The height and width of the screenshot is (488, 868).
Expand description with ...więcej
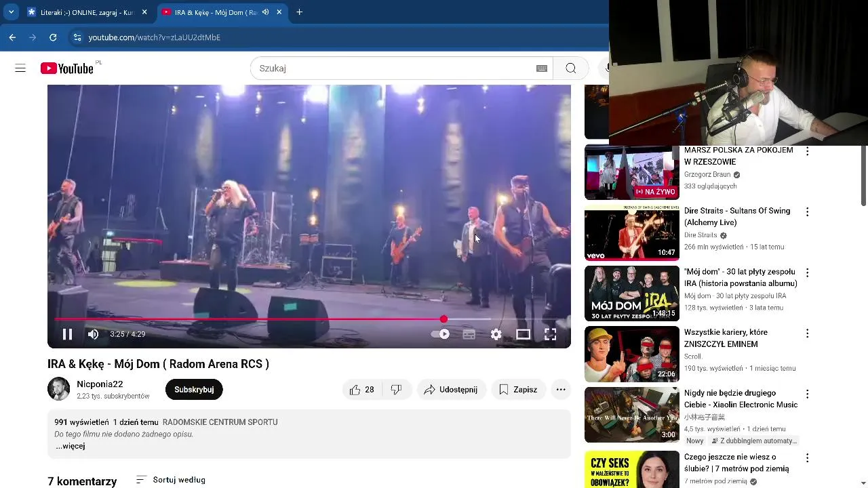70,446
